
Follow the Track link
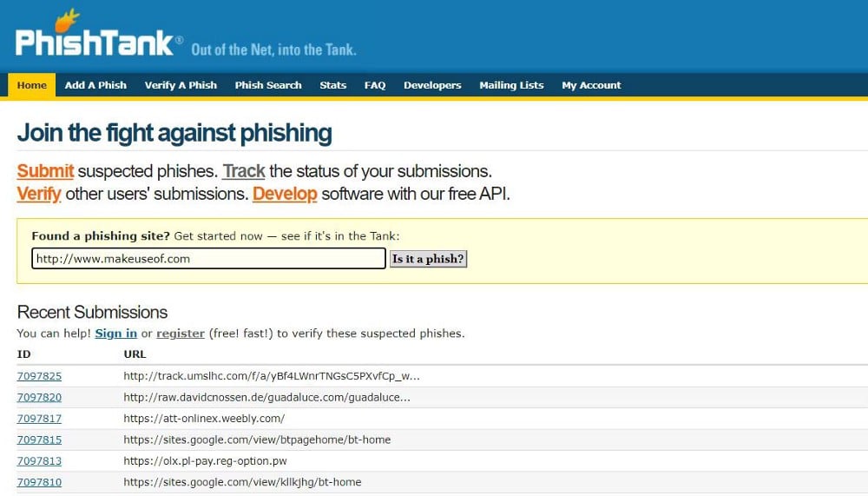pyautogui.click(x=244, y=171)
